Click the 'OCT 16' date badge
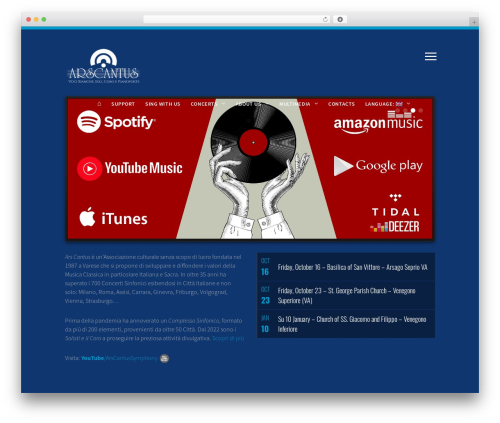500x423 pixels. (x=265, y=267)
